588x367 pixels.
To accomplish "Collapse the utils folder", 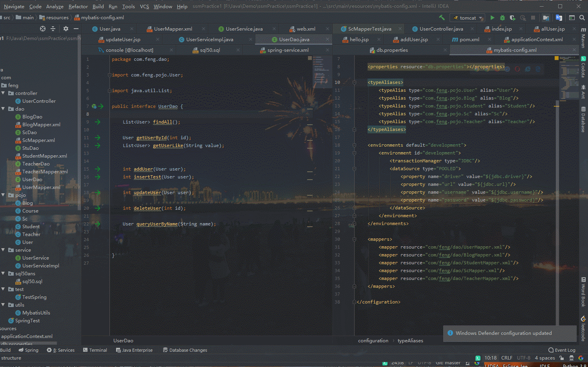I will (3, 305).
